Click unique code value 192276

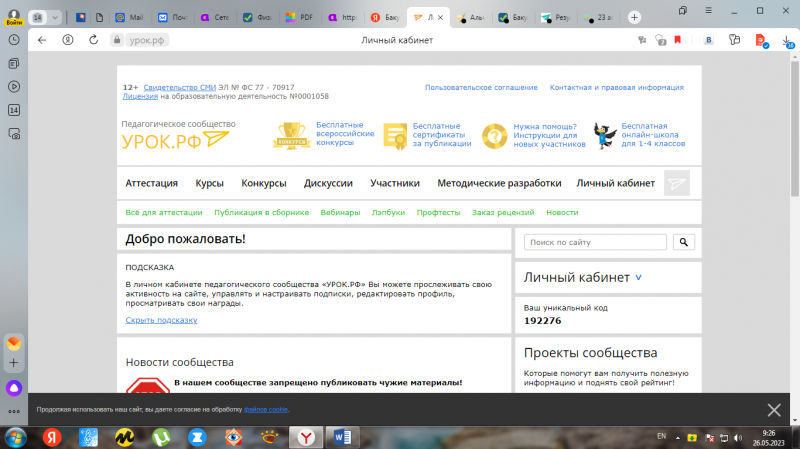(x=542, y=320)
